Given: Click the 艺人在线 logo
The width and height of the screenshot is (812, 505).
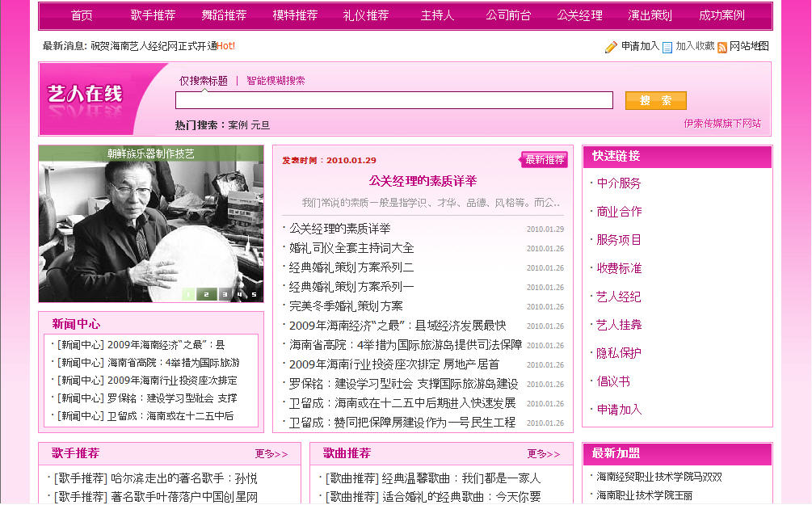Looking at the screenshot, I should pyautogui.click(x=85, y=95).
